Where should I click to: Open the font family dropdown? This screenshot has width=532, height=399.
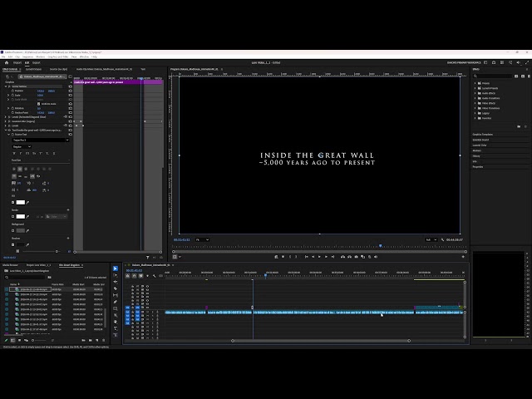tap(41, 140)
